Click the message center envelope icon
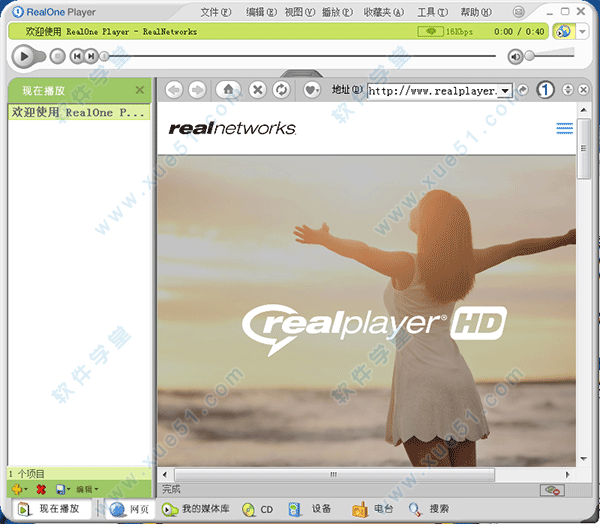 [518, 12]
